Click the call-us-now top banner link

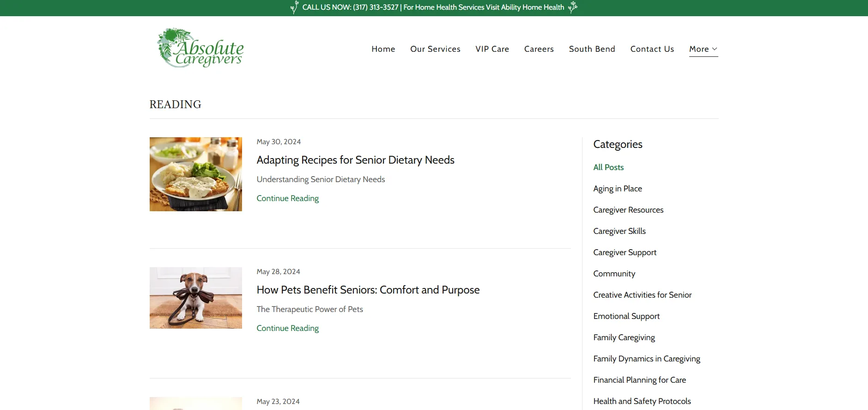[x=433, y=7]
